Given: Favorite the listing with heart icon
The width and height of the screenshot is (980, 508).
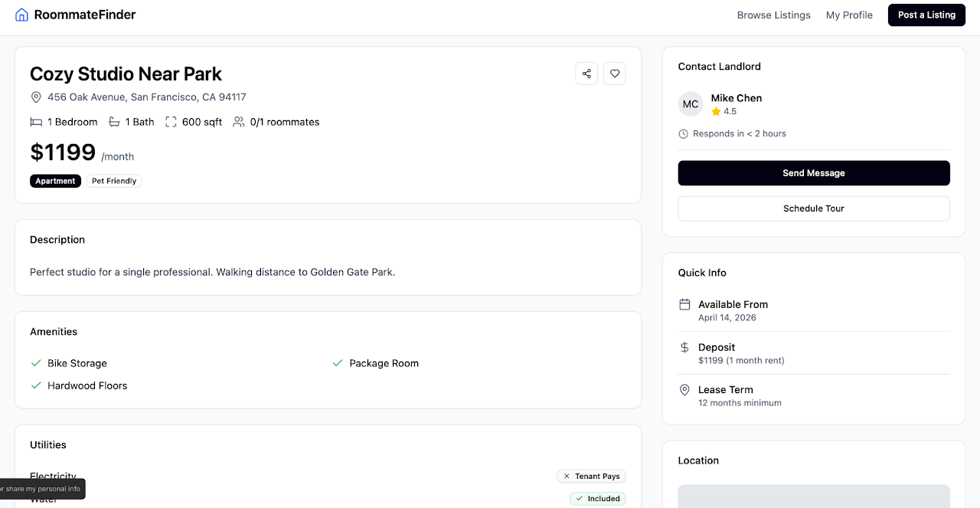Looking at the screenshot, I should [615, 74].
